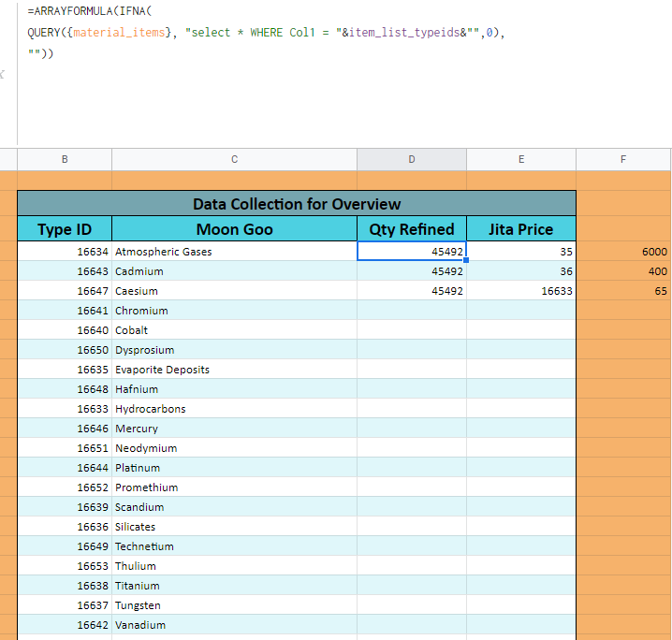The width and height of the screenshot is (672, 640).
Task: Select Type ID cell 16641
Action: tap(65, 311)
